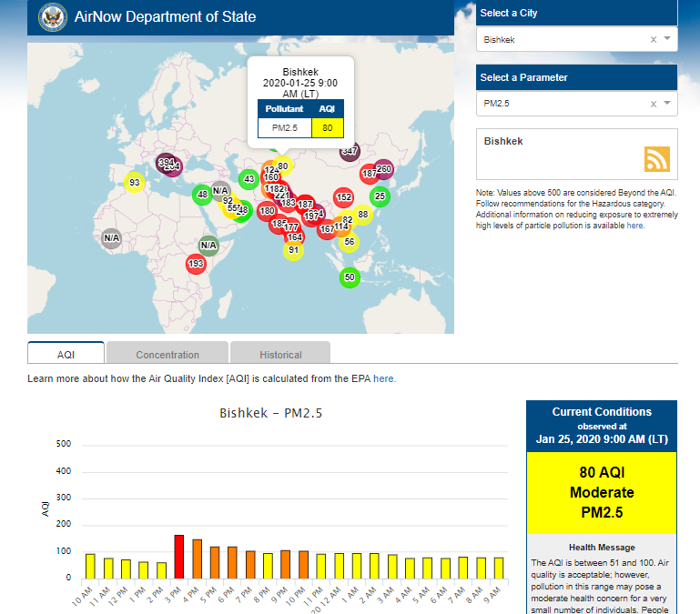Click the Department of State seal logo
700x614 pixels.
point(53,16)
